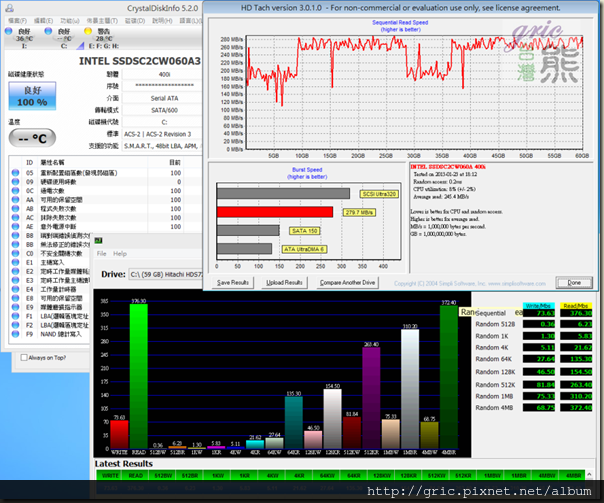Click the green benchmark app icon above File menu
Screen dimensions: 604x503
[x=99, y=240]
